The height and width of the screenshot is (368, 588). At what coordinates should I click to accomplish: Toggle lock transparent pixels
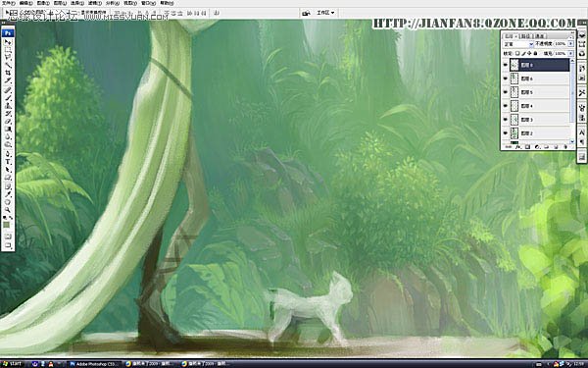click(517, 53)
